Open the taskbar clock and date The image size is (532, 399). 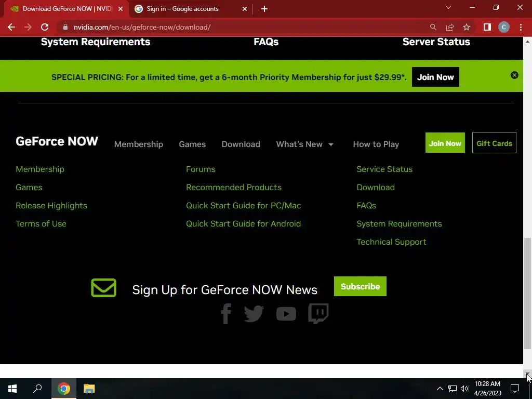487,389
